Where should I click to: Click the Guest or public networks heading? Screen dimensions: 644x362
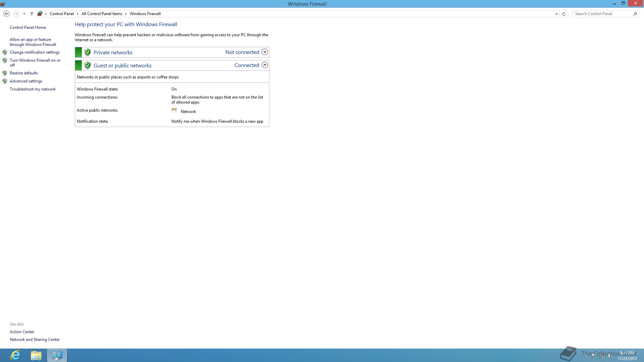pos(122,65)
